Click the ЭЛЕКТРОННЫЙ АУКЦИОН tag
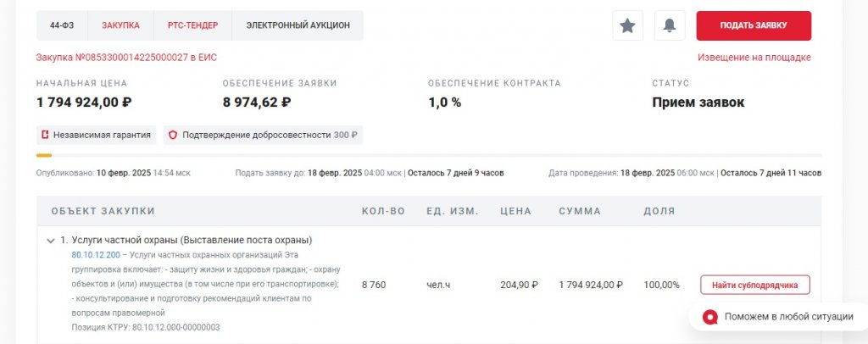868x344 pixels. pos(298,25)
